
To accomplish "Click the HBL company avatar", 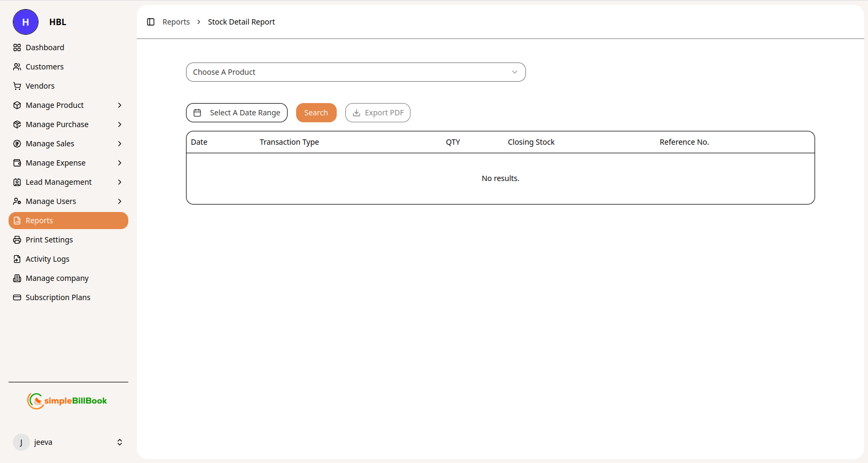I will click(26, 22).
